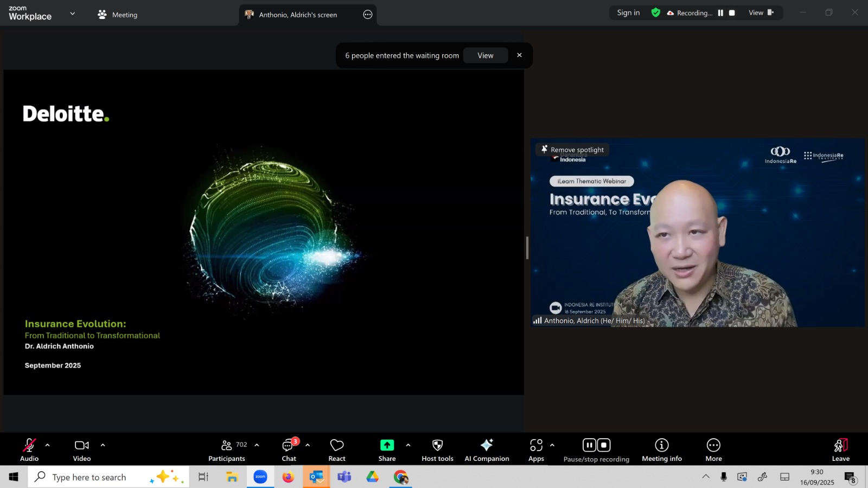This screenshot has height=488, width=868.
Task: Expand the Zoom Workplace dropdown chevron
Action: click(73, 14)
